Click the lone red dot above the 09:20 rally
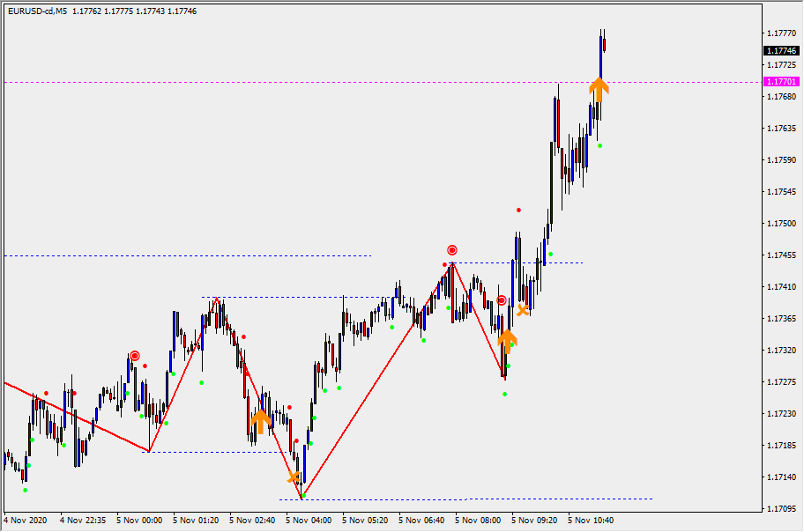Image resolution: width=804 pixels, height=532 pixels. coord(518,210)
